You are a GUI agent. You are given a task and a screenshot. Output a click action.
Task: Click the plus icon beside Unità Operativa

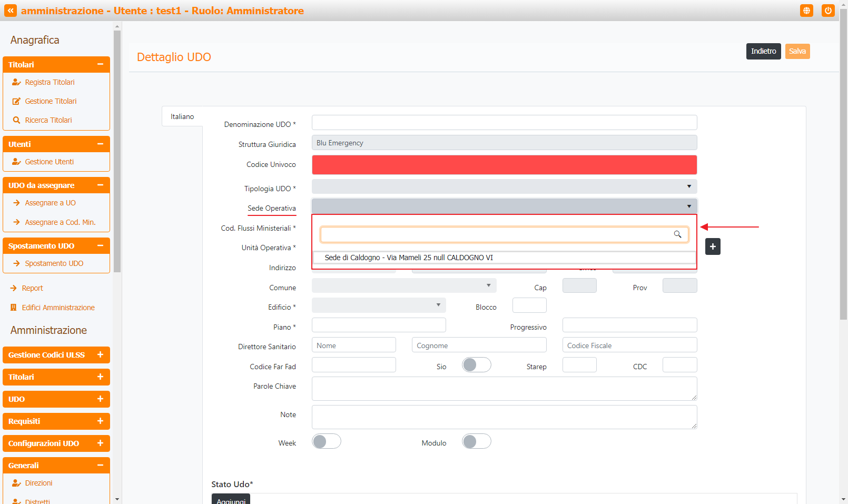coord(713,246)
